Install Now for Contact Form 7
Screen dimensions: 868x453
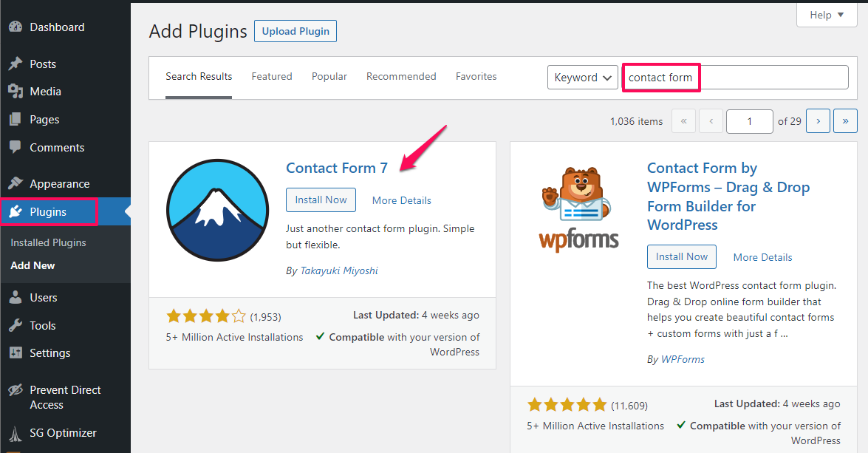[x=321, y=200]
